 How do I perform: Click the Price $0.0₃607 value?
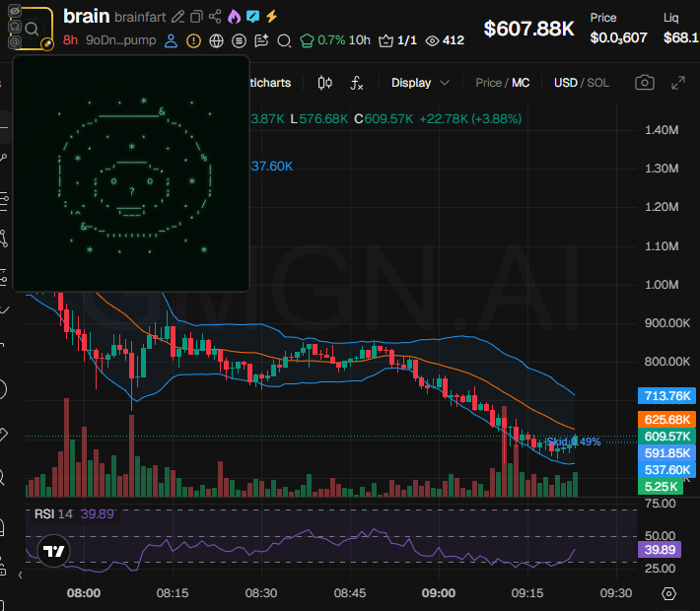click(x=618, y=37)
